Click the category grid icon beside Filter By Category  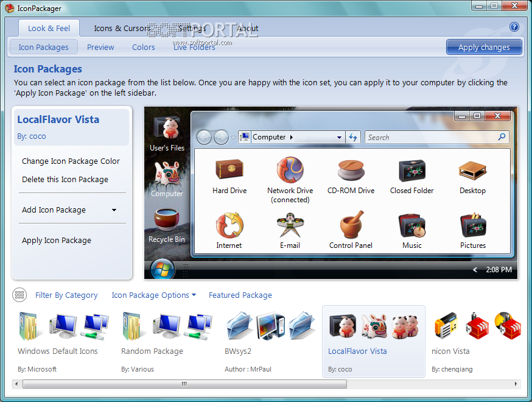[x=19, y=295]
